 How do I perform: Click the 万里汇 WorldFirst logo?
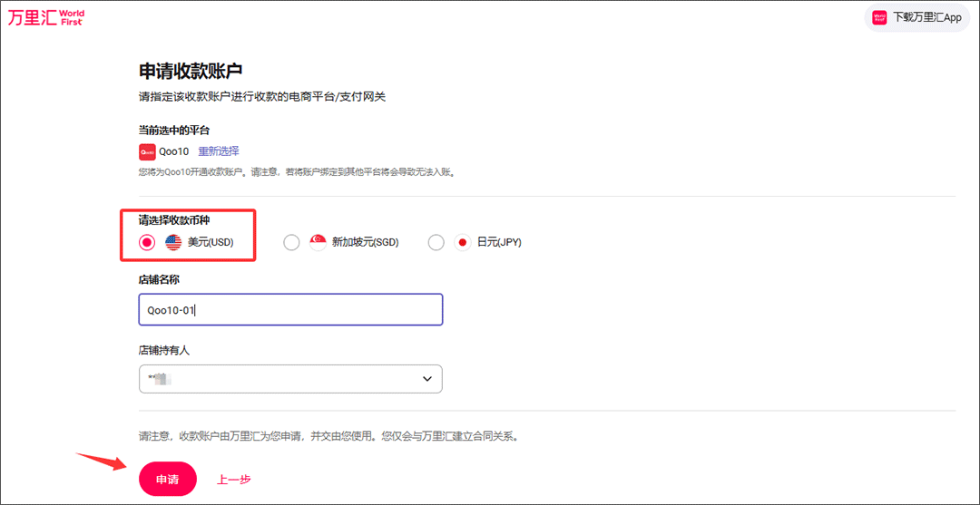point(45,17)
